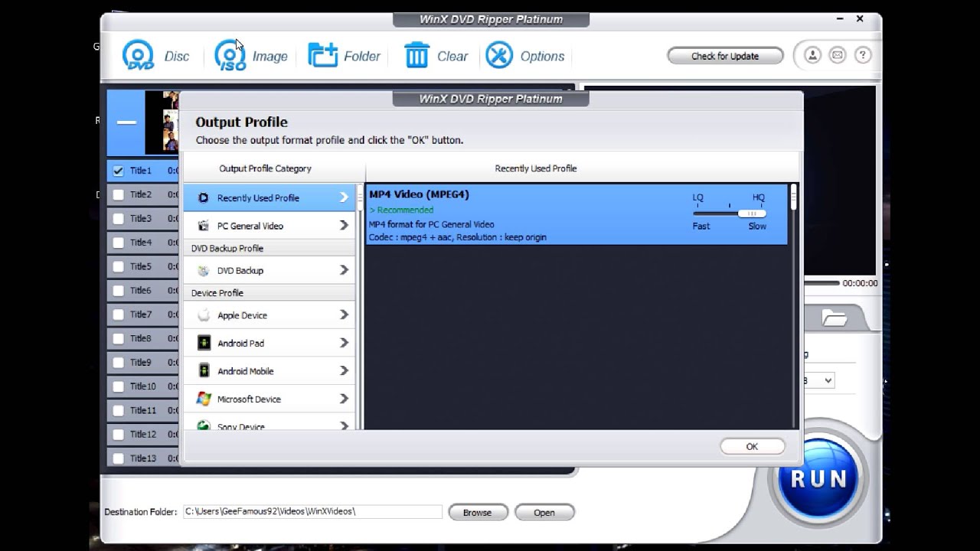The height and width of the screenshot is (551, 980).
Task: Click the Folder add icon
Action: [323, 55]
